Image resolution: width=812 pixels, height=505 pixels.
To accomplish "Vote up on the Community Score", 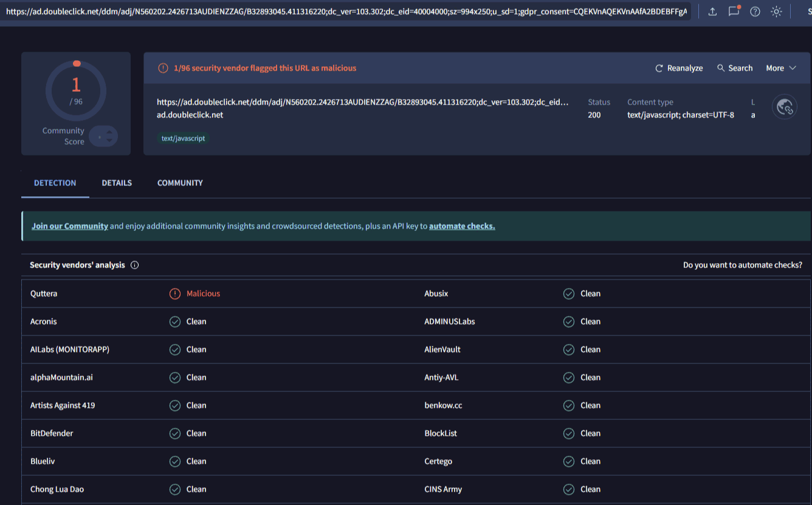I will pyautogui.click(x=109, y=132).
